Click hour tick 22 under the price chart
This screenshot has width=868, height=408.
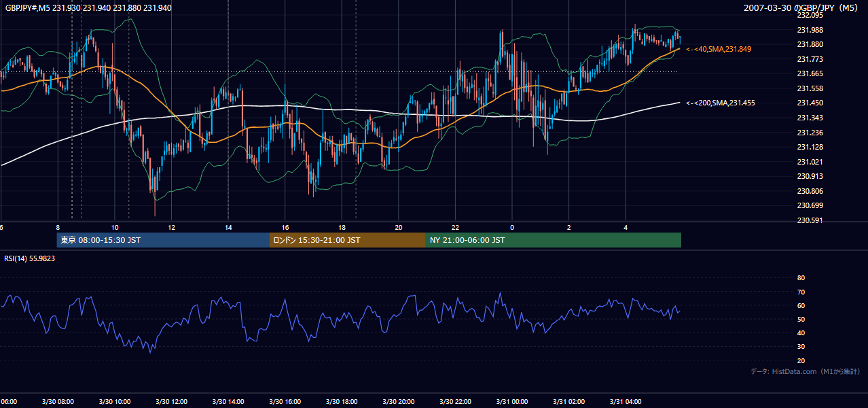pos(456,227)
